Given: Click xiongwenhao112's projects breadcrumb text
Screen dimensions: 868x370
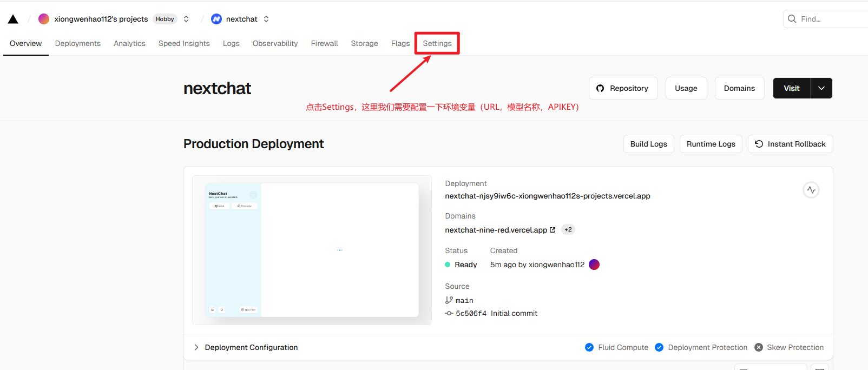Looking at the screenshot, I should point(101,19).
